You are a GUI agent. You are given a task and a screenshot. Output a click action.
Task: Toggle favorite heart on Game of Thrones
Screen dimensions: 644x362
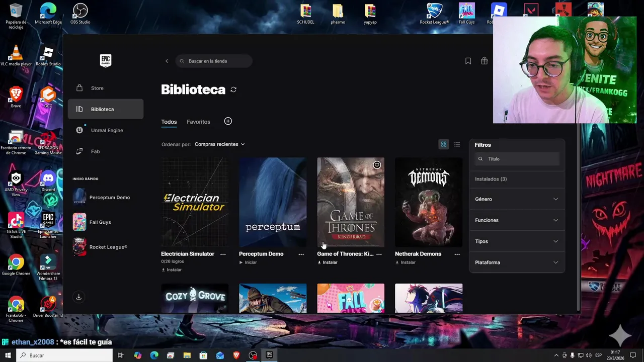pos(377,165)
